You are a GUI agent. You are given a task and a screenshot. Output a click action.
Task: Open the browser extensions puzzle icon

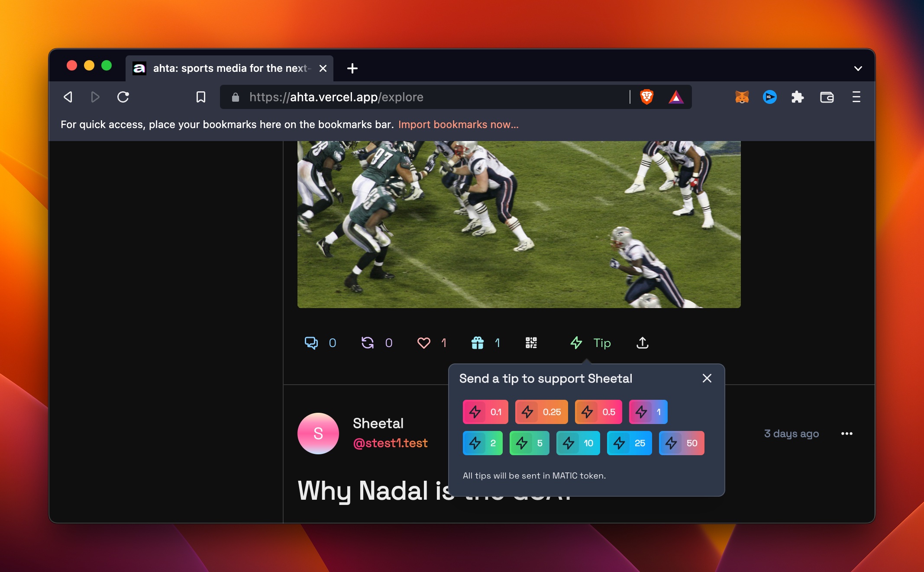pos(798,97)
